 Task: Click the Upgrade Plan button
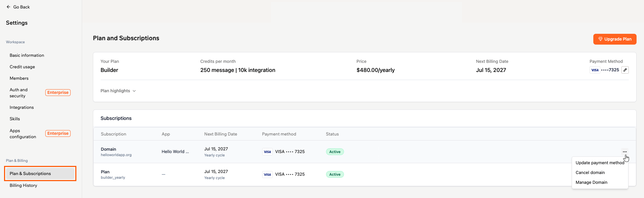coord(615,39)
